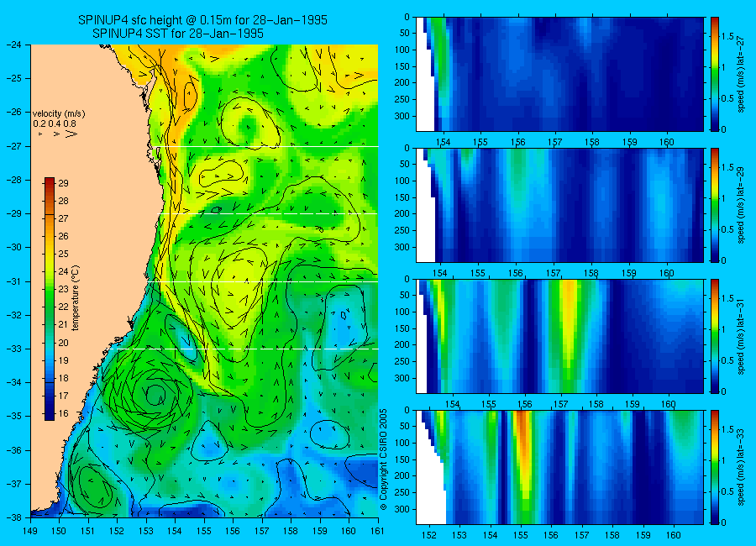Image resolution: width=756 pixels, height=546 pixels.
Task: Click the speed color bar beside the lat=-31 panel
Action: [714, 336]
